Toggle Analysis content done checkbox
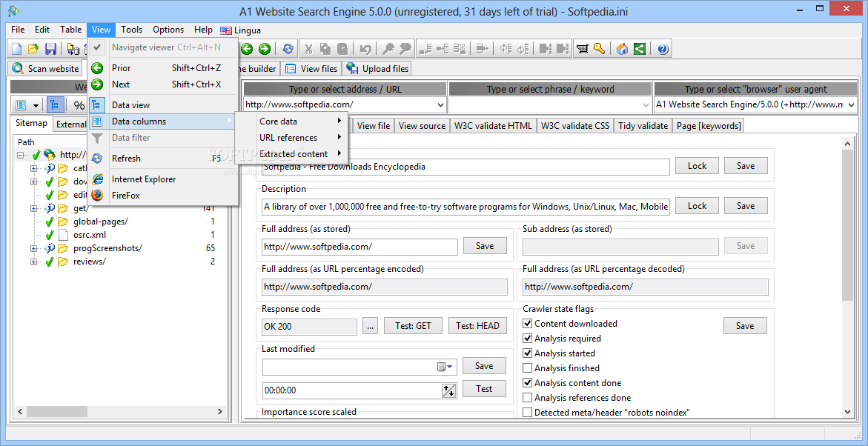 (528, 383)
